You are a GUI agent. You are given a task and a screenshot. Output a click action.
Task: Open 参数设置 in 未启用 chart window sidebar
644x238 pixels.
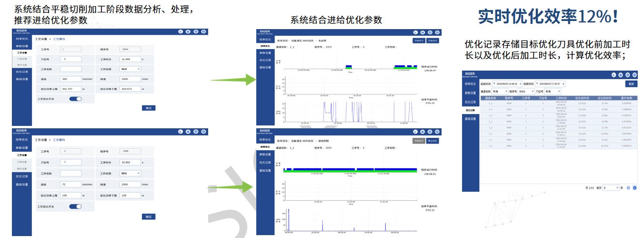(x=265, y=53)
